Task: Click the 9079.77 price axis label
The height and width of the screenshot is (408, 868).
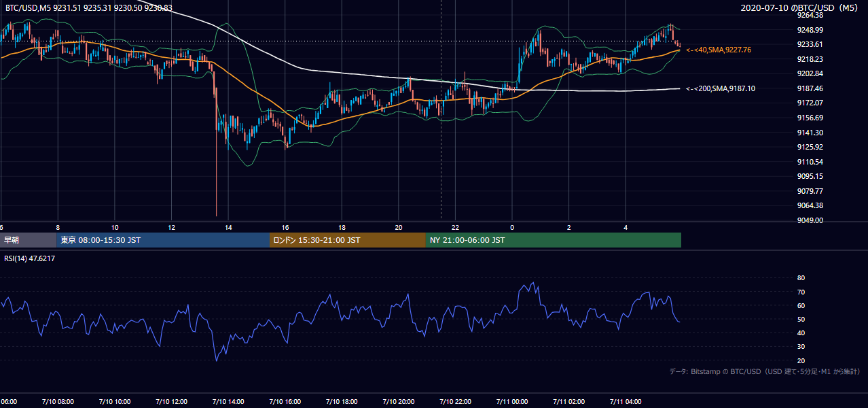Action: pyautogui.click(x=810, y=191)
